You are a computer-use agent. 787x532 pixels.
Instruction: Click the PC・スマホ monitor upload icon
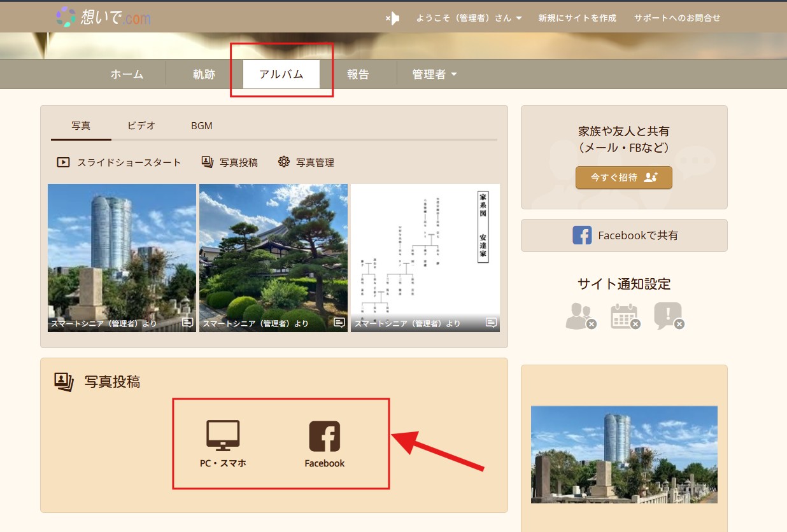click(x=223, y=436)
